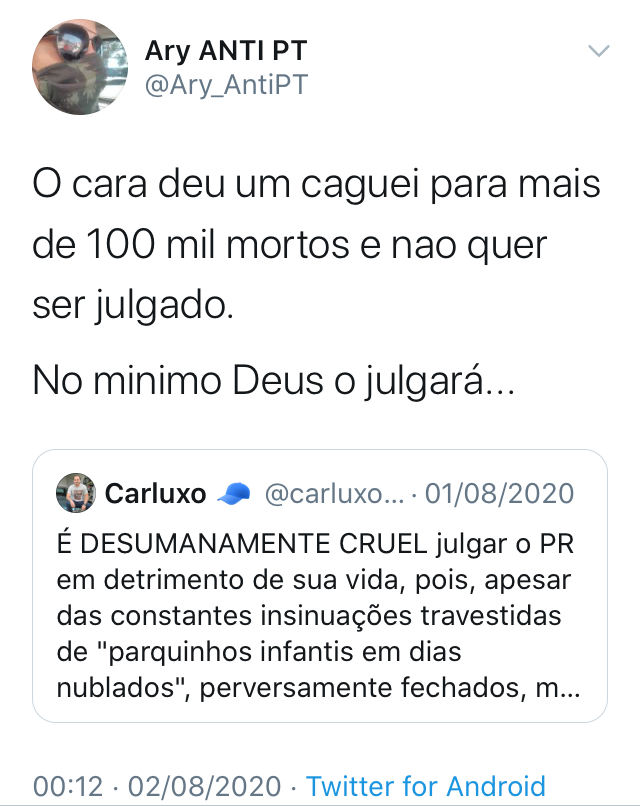
Task: Click the blue cap emoji beside Carluxo
Action: [233, 493]
